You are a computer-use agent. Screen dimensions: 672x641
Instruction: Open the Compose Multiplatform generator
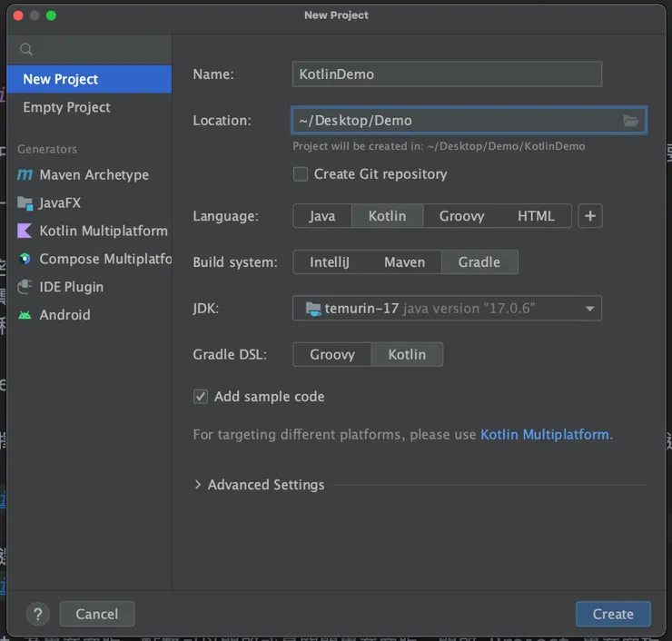pyautogui.click(x=89, y=259)
